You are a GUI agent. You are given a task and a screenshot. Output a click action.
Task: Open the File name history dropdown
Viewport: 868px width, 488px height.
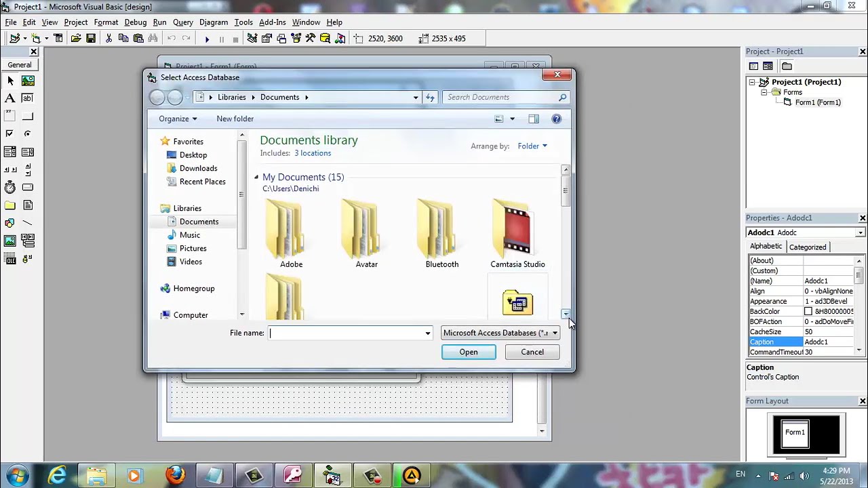point(427,333)
